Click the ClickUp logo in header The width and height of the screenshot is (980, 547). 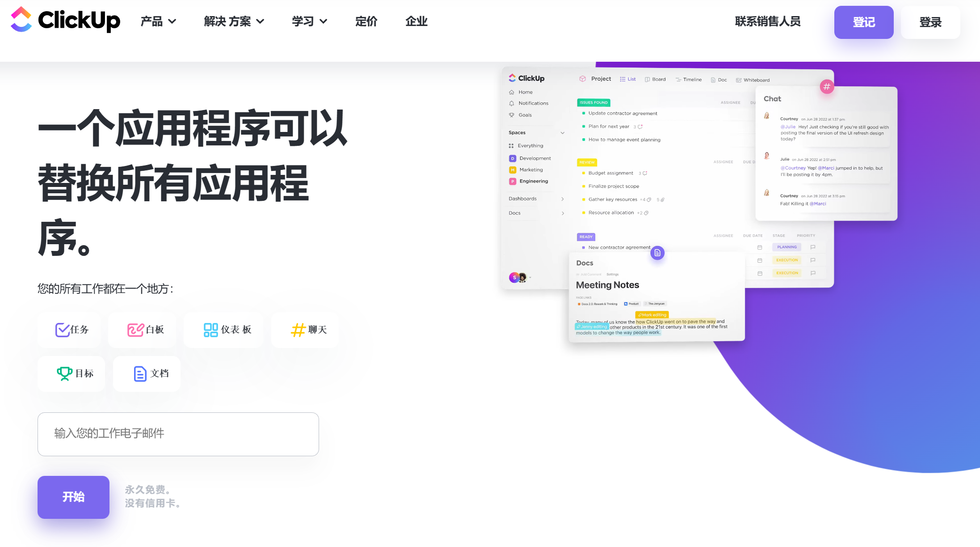(x=65, y=20)
